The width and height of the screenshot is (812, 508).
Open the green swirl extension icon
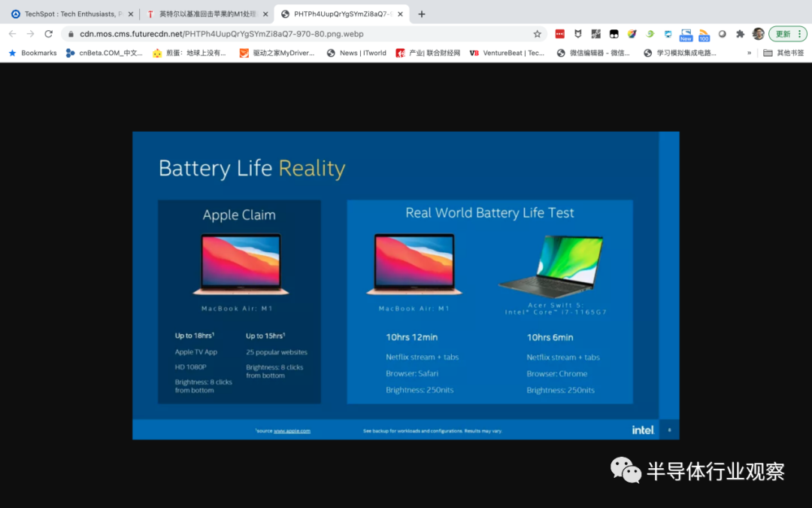pos(650,34)
